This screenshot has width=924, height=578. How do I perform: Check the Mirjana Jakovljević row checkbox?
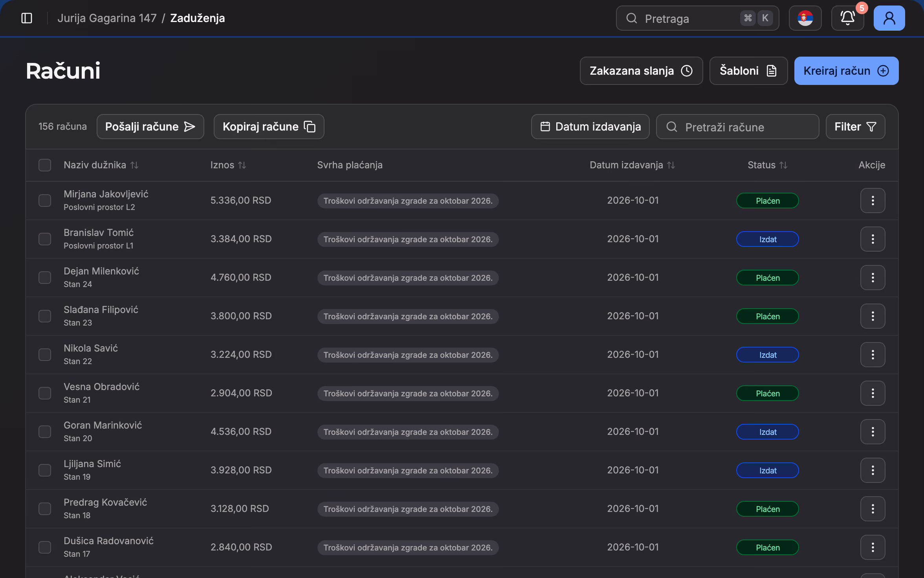[x=45, y=201]
